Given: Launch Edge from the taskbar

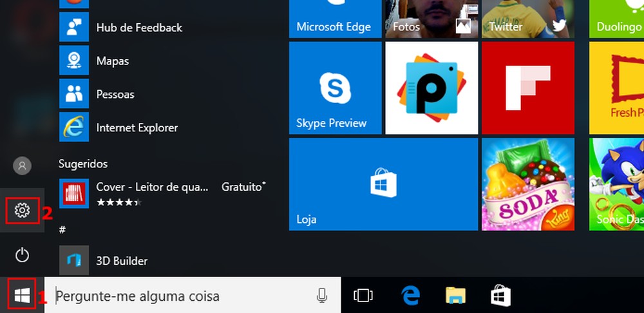Looking at the screenshot, I should pos(410,296).
